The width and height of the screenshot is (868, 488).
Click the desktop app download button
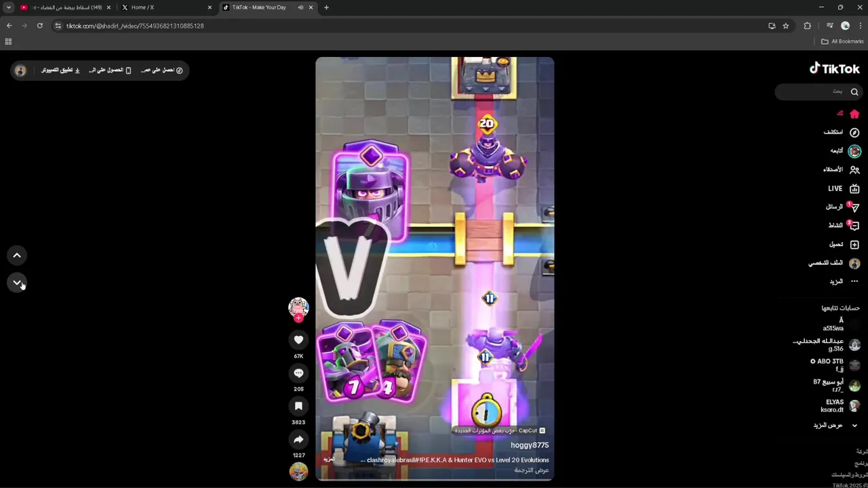tap(61, 70)
